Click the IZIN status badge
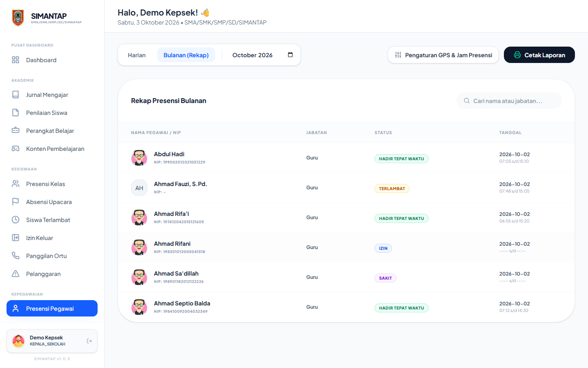Image resolution: width=588 pixels, height=368 pixels. 383,248
